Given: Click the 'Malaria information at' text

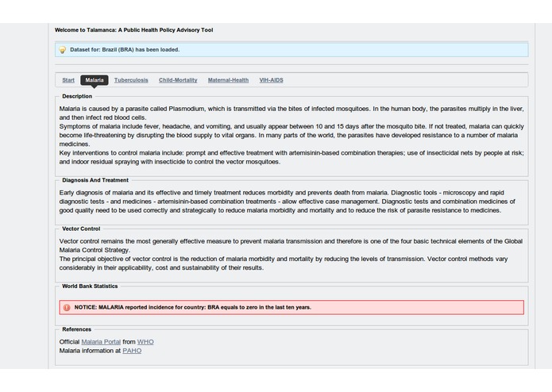Looking at the screenshot, I should pyautogui.click(x=90, y=351).
